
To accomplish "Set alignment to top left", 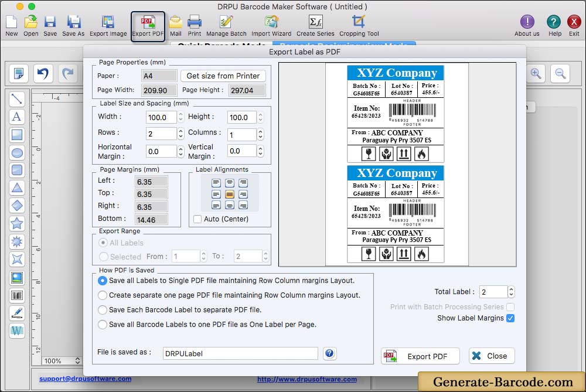I will (x=216, y=183).
